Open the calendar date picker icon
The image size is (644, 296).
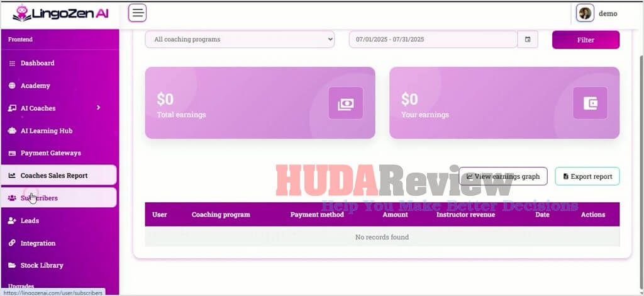[x=528, y=40]
